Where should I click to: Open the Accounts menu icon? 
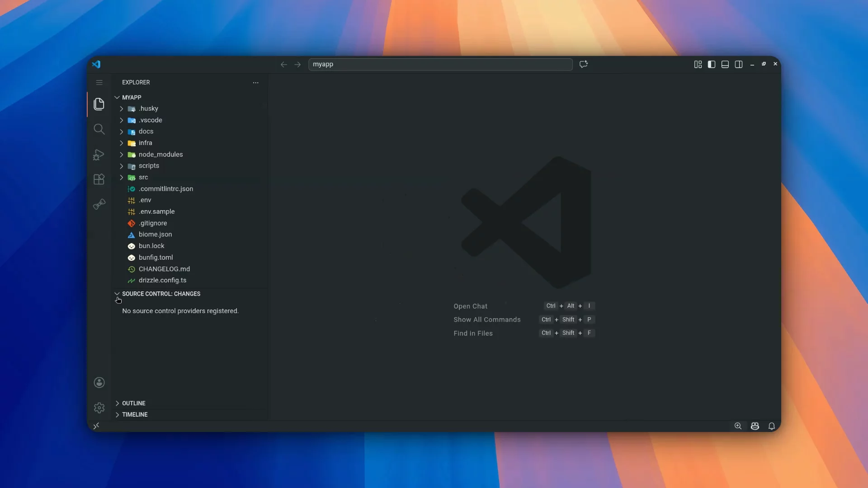pos(99,383)
